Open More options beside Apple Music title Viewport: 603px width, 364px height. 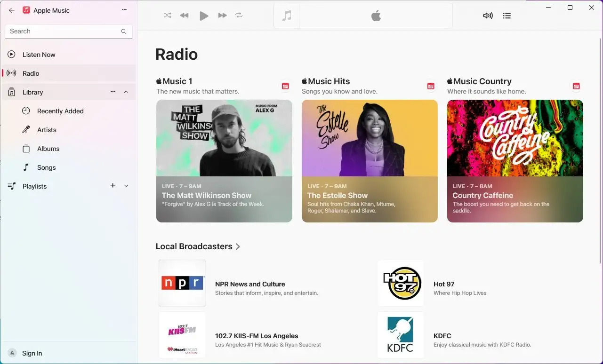(124, 9)
